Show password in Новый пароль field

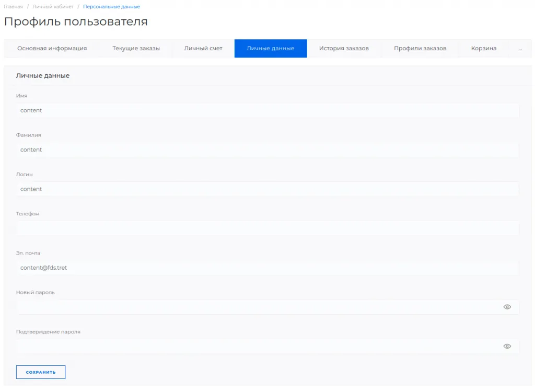click(506, 307)
